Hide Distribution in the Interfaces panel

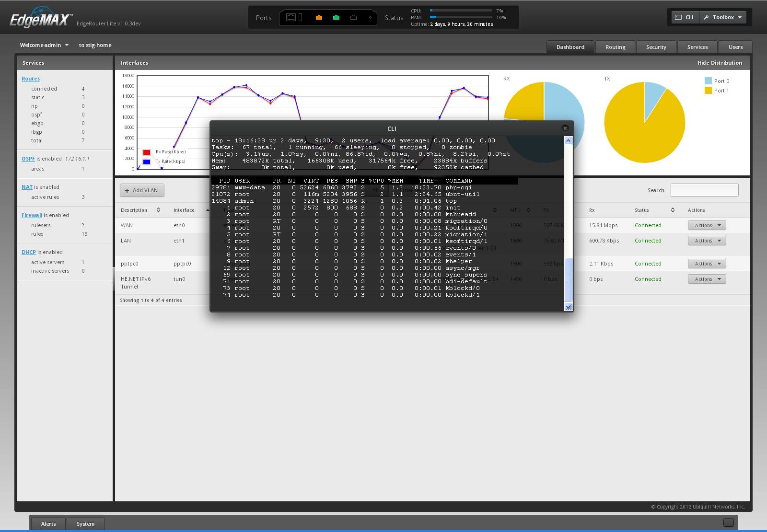coord(720,63)
